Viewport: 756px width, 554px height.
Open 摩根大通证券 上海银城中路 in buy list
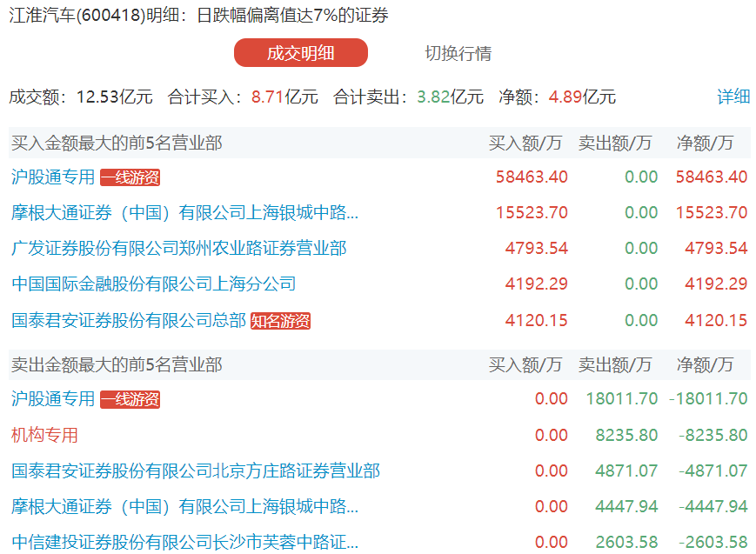(184, 212)
